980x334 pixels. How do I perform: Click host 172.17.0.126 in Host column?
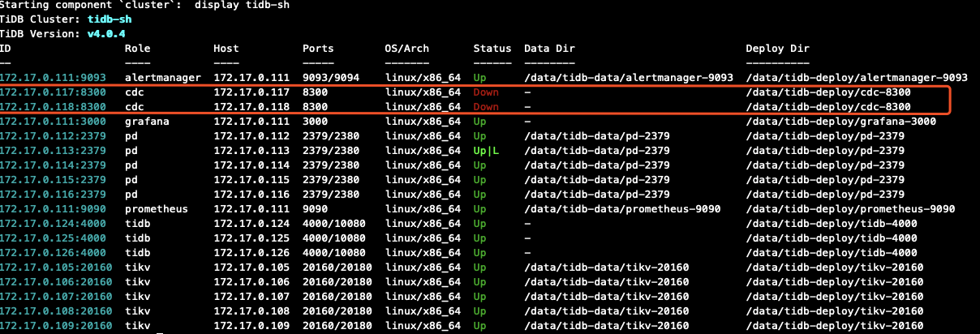point(251,253)
